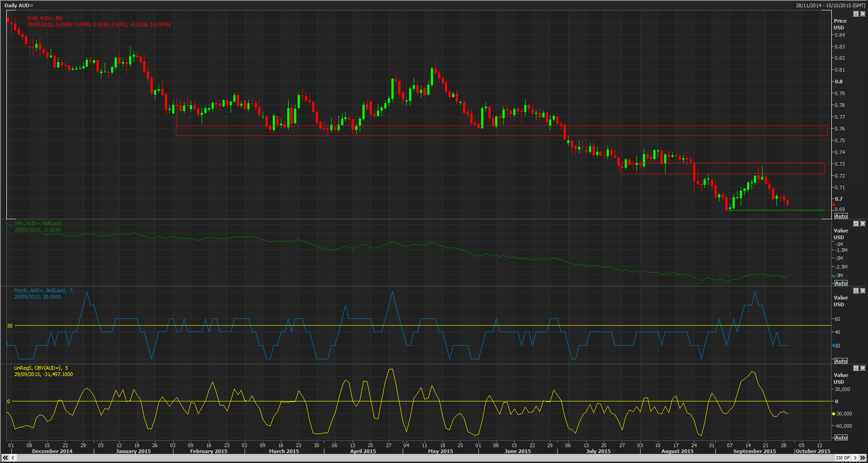Click the -30,000 LinRegS axis label
The height and width of the screenshot is (463, 868).
point(844,414)
